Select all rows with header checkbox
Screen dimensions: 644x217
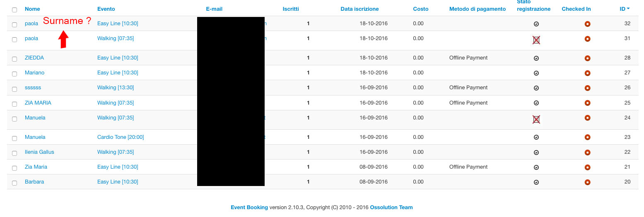pyautogui.click(x=14, y=10)
